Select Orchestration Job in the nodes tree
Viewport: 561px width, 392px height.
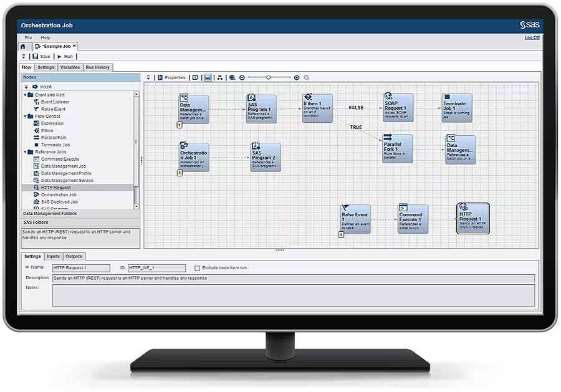point(59,195)
